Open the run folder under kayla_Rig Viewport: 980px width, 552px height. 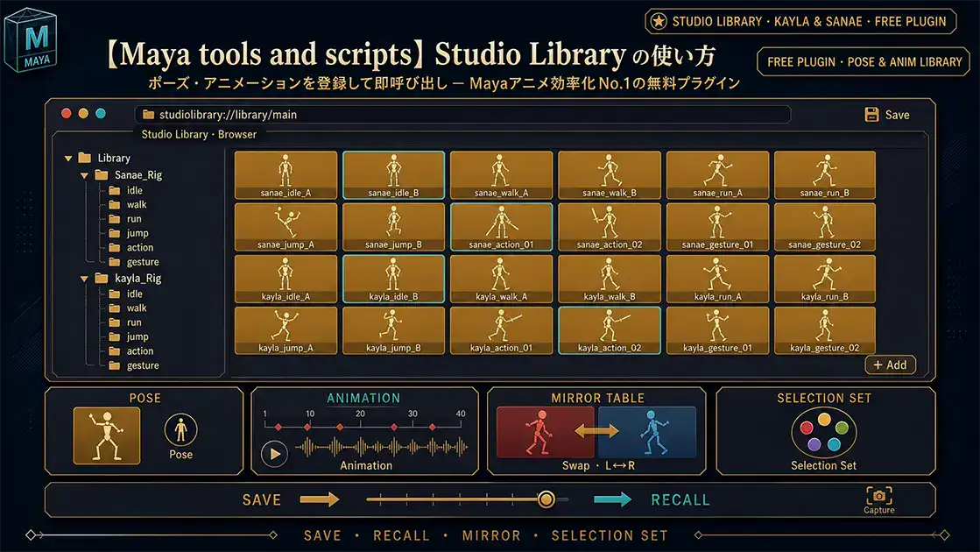pyautogui.click(x=125, y=322)
